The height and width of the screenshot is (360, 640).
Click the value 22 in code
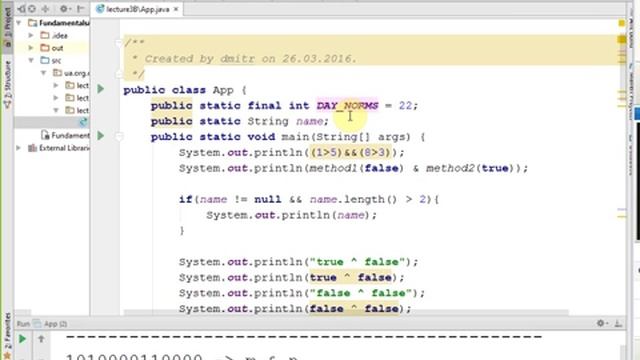coord(405,106)
